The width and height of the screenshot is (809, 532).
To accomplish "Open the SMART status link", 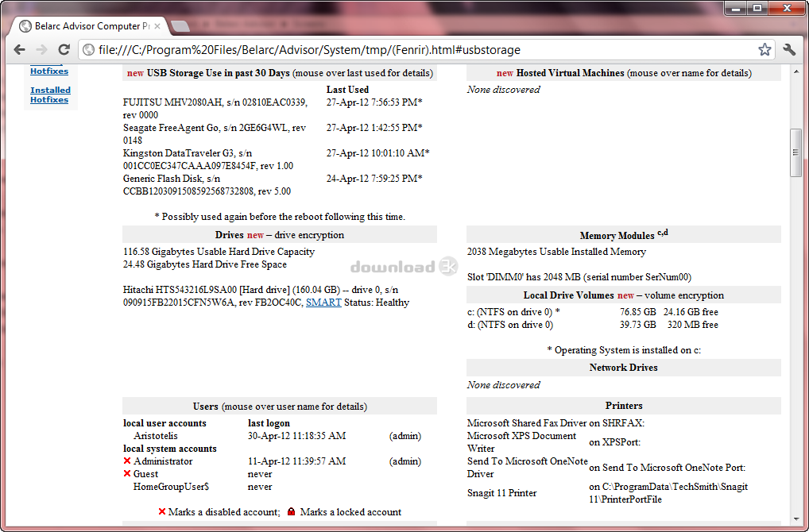I will [323, 303].
